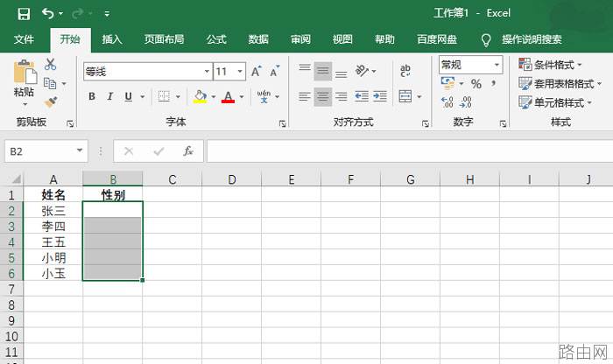The width and height of the screenshot is (613, 364).
Task: Toggle the Wrap Text icon
Action: click(405, 71)
